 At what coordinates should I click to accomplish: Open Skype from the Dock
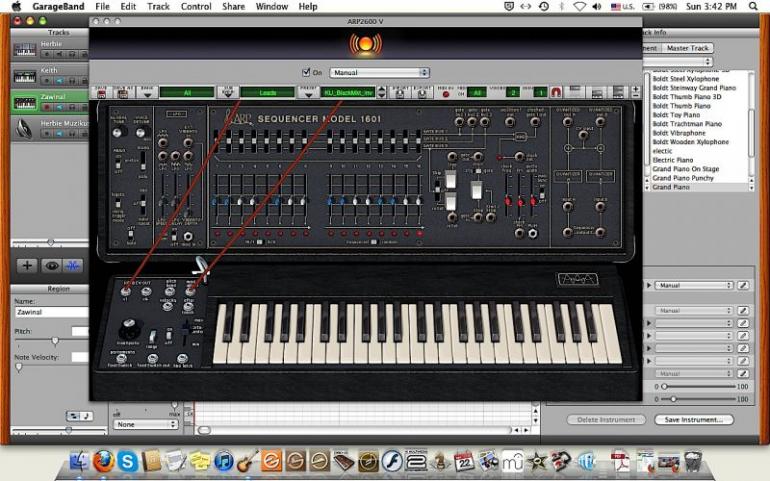tap(128, 462)
